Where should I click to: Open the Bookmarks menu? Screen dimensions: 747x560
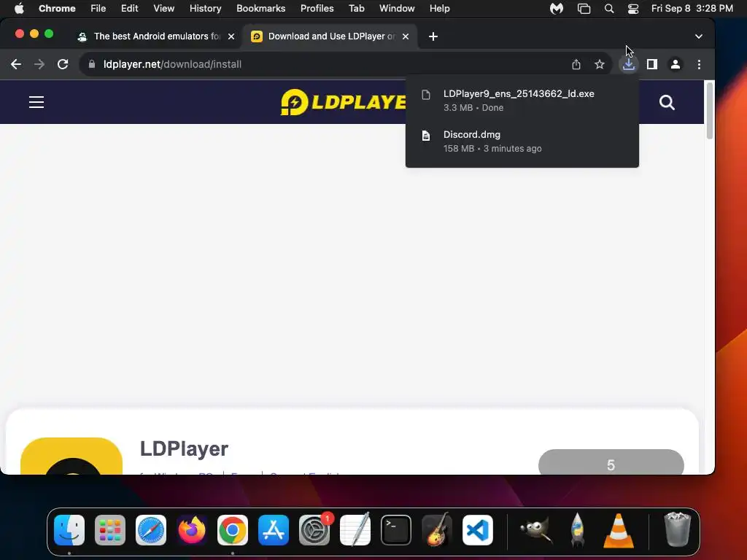260,8
